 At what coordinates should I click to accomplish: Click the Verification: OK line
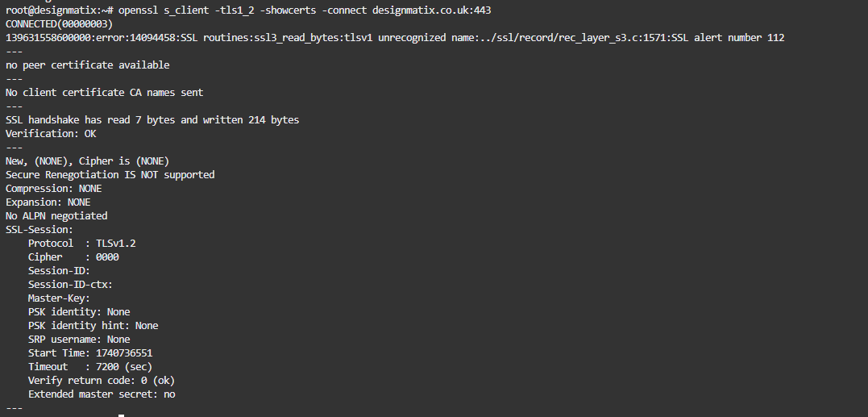point(51,134)
